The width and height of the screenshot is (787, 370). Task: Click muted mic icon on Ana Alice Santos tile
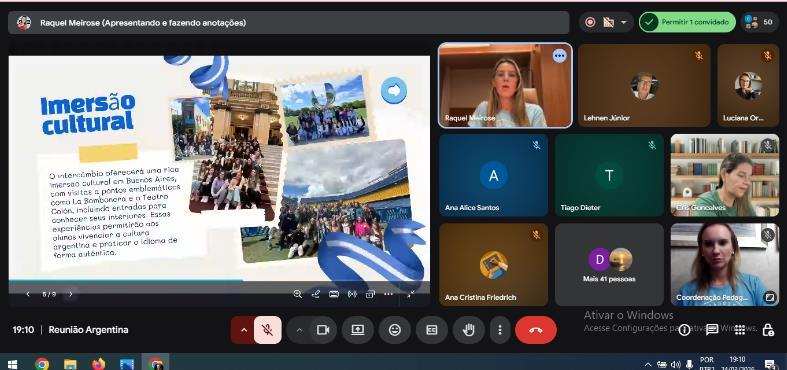coord(536,146)
